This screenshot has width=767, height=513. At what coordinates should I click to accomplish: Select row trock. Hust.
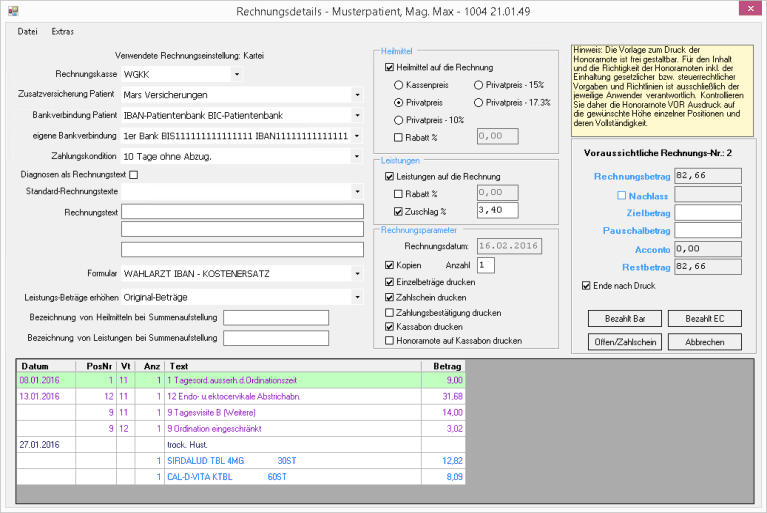point(241,445)
